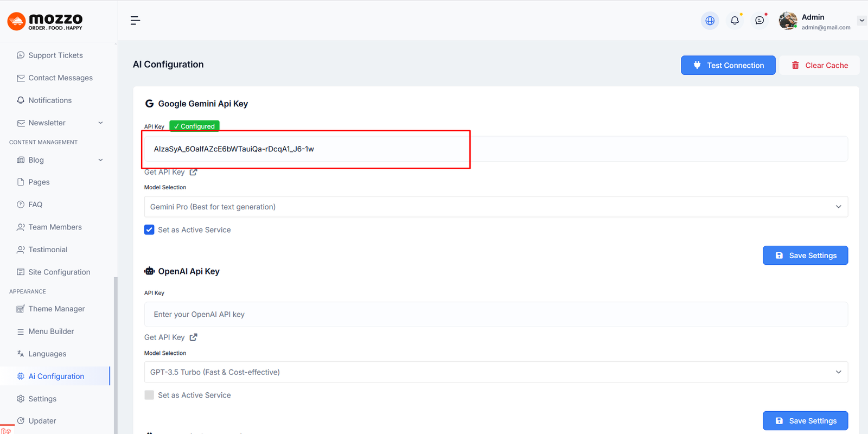Click admin@gmail.com email text

point(826,28)
